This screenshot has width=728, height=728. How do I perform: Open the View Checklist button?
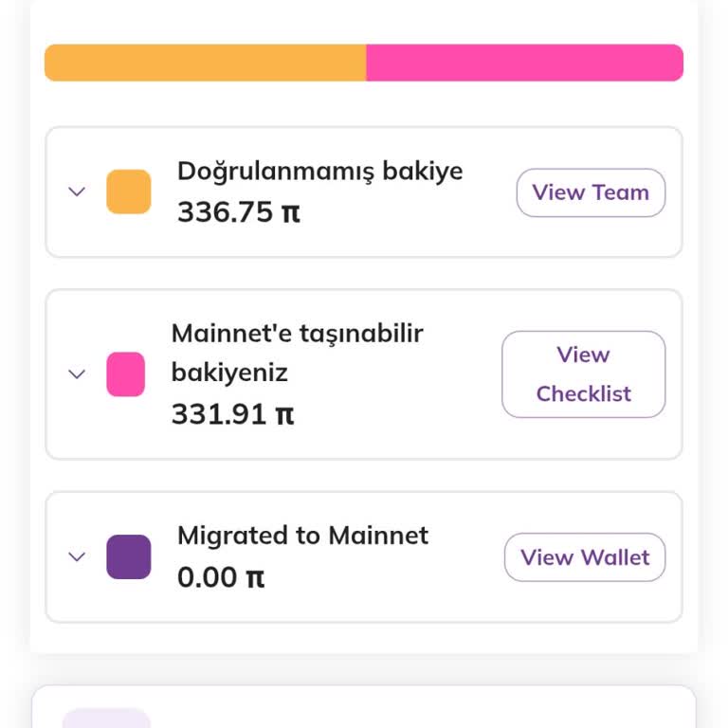(x=583, y=374)
